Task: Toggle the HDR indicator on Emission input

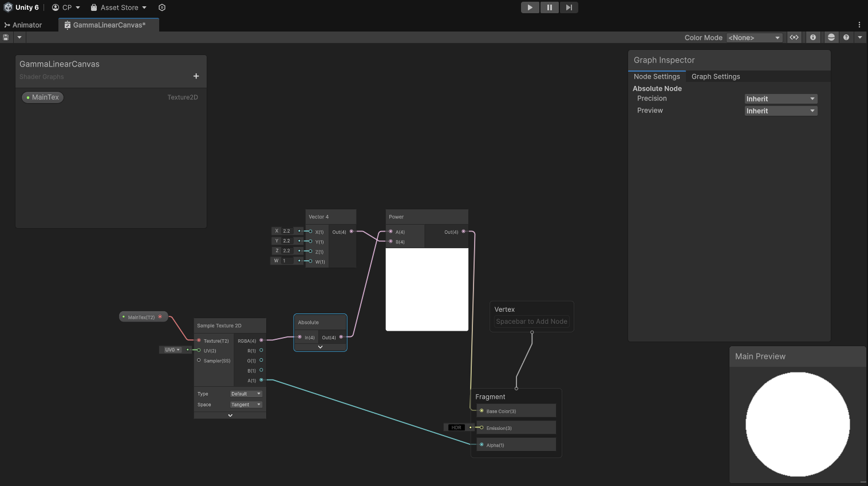Action: (x=456, y=427)
